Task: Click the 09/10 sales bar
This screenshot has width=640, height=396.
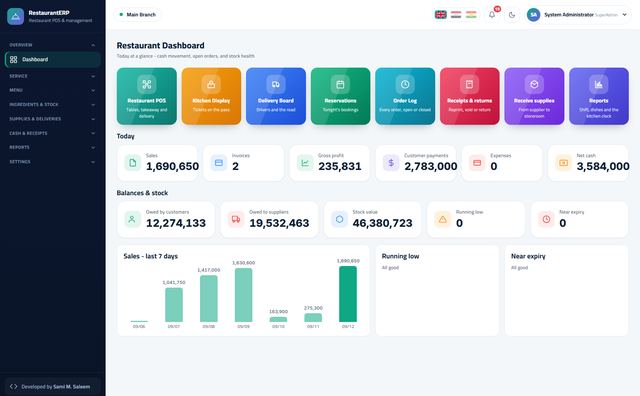Action: point(278,319)
